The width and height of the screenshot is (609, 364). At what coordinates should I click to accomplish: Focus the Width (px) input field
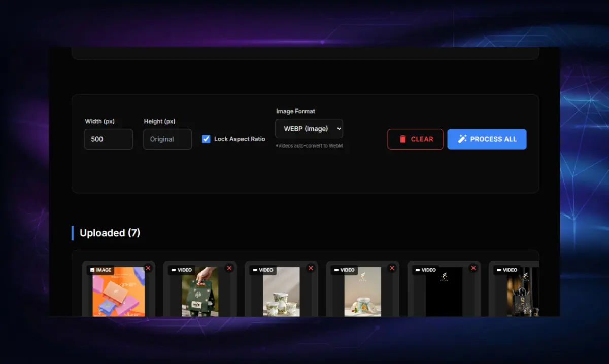[x=109, y=139]
